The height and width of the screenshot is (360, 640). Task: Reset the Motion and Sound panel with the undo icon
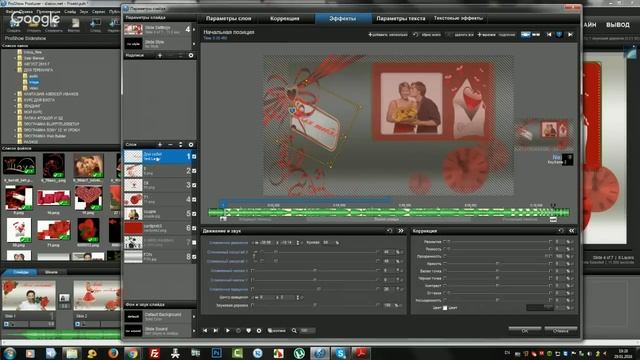[x=389, y=231]
